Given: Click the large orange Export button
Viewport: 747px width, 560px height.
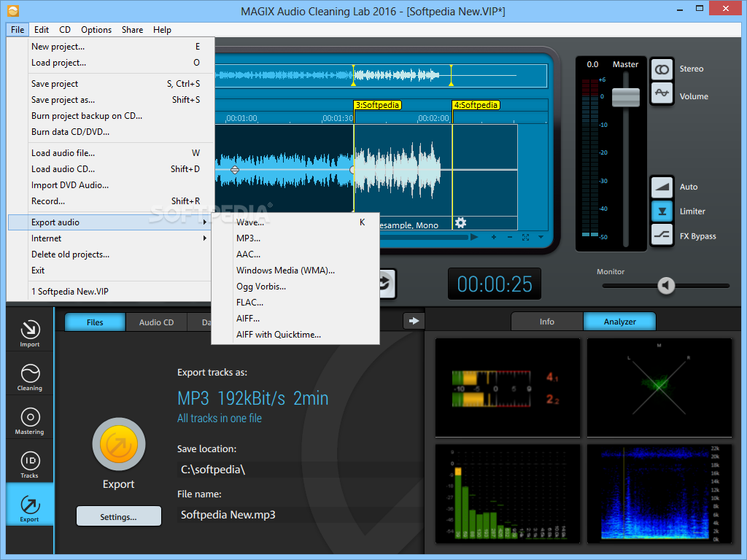Looking at the screenshot, I should (x=119, y=444).
